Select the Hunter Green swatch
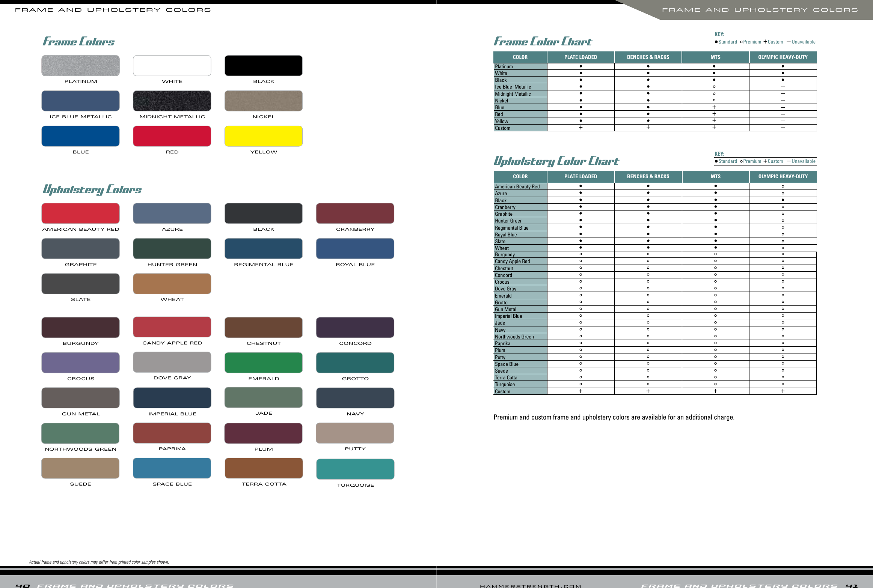 coord(172,249)
